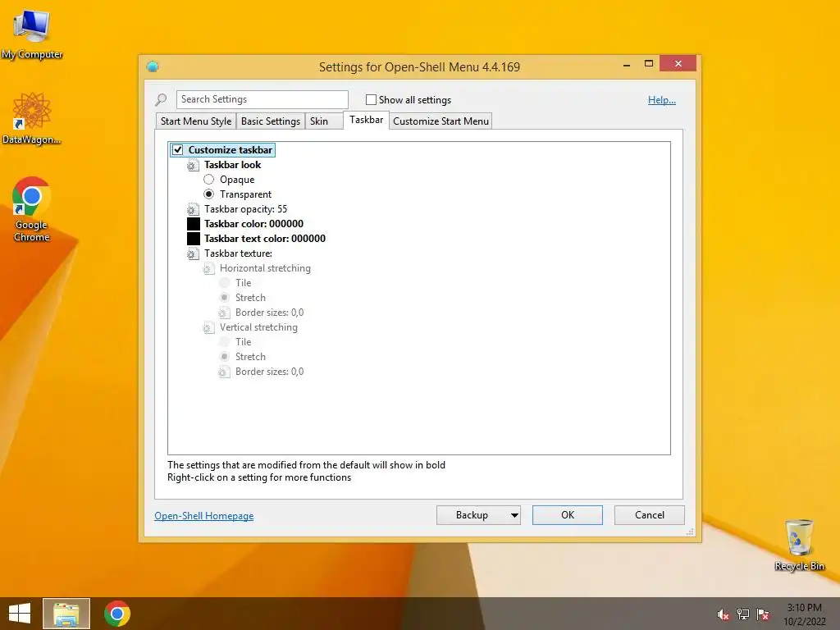Click the 'Horizontal stretching' label
The height and width of the screenshot is (630, 840).
(265, 268)
